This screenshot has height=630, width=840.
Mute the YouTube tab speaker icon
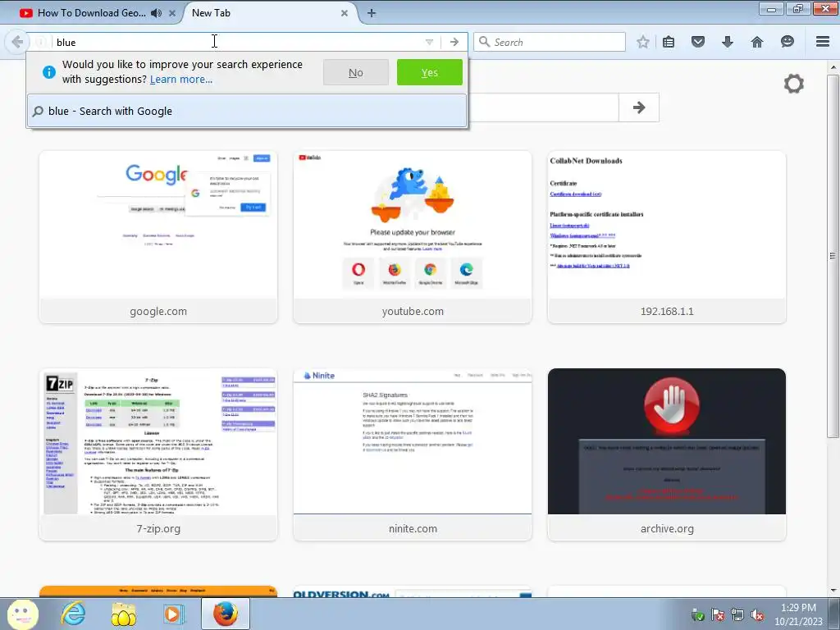coord(156,13)
